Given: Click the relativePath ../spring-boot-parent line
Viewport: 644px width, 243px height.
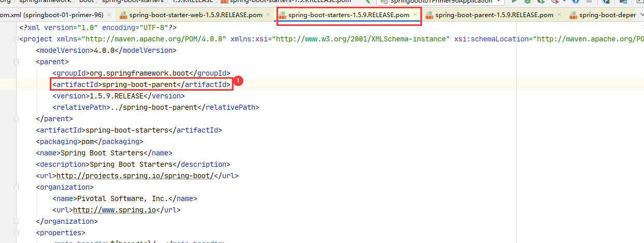Looking at the screenshot, I should [156, 107].
